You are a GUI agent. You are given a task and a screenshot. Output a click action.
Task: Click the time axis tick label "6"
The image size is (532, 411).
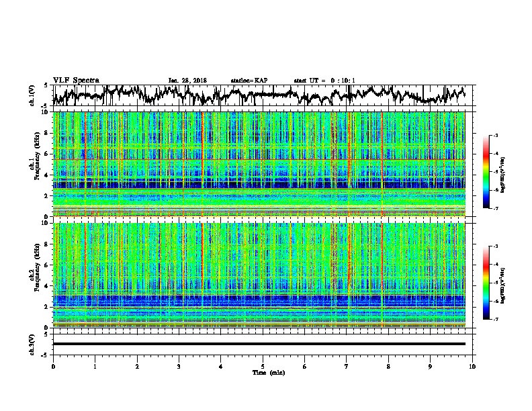(x=305, y=367)
